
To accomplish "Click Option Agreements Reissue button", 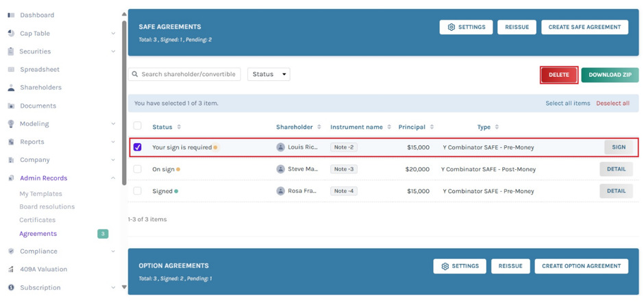I will click(x=510, y=266).
